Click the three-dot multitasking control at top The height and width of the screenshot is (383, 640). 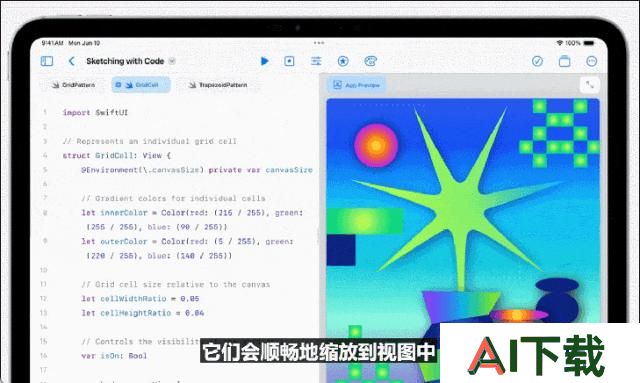pyautogui.click(x=319, y=42)
